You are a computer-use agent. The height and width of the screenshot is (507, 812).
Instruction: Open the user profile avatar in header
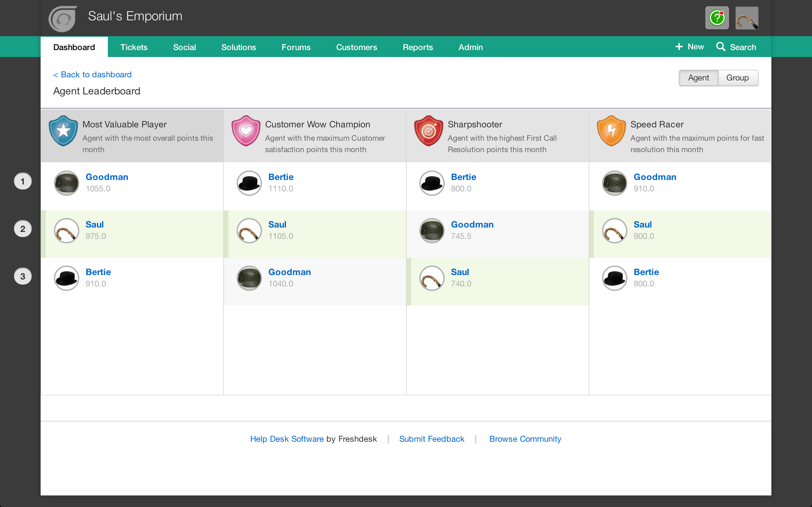[747, 18]
